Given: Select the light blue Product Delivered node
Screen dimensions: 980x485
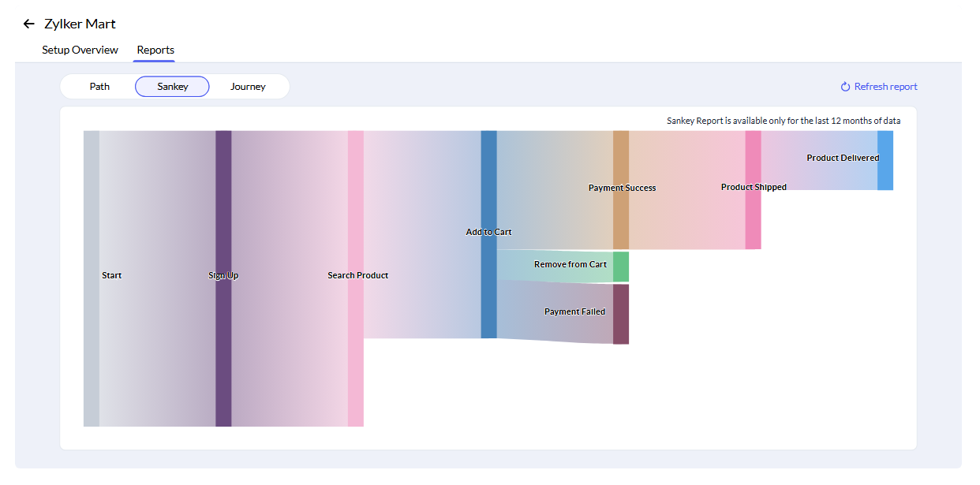Looking at the screenshot, I should pos(885,160).
